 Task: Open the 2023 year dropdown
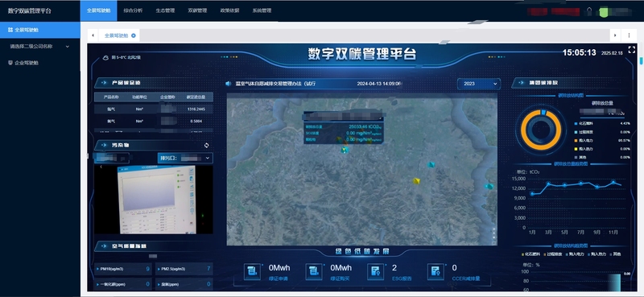click(x=479, y=84)
